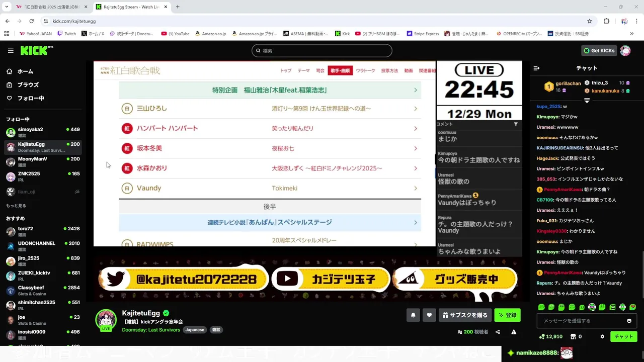Viewport: 644px width, 362px height.
Task: Click the share icon below stream
Action: click(498, 332)
